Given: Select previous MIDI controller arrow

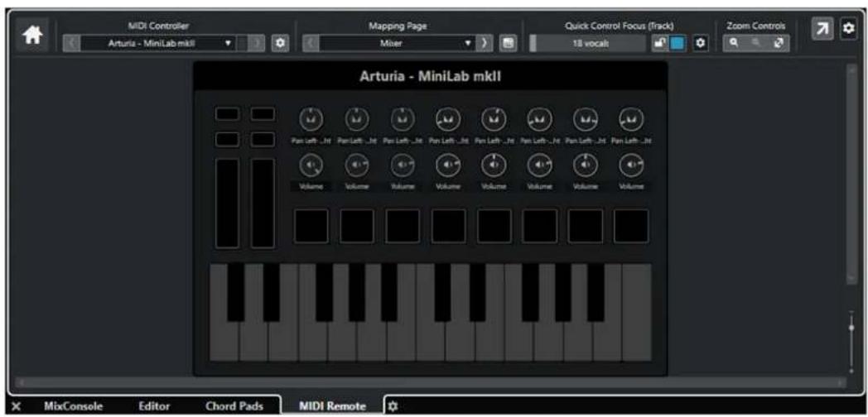Looking at the screenshot, I should point(72,43).
